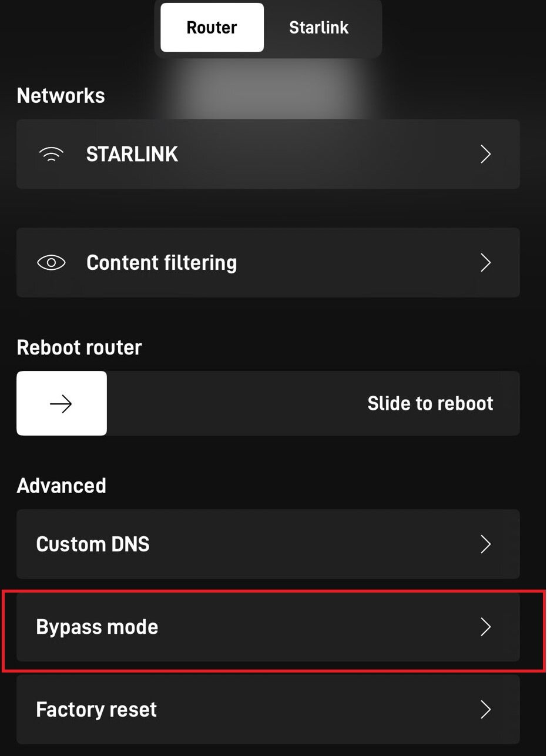Click the Wi-Fi icon beside STARLINK
Screen dimensions: 547x756
(52, 155)
